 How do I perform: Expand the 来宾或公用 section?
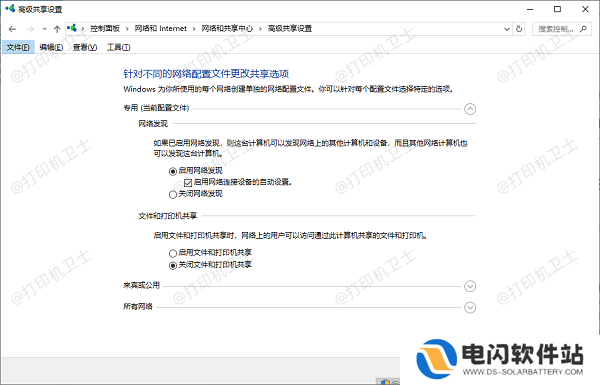pyautogui.click(x=470, y=286)
